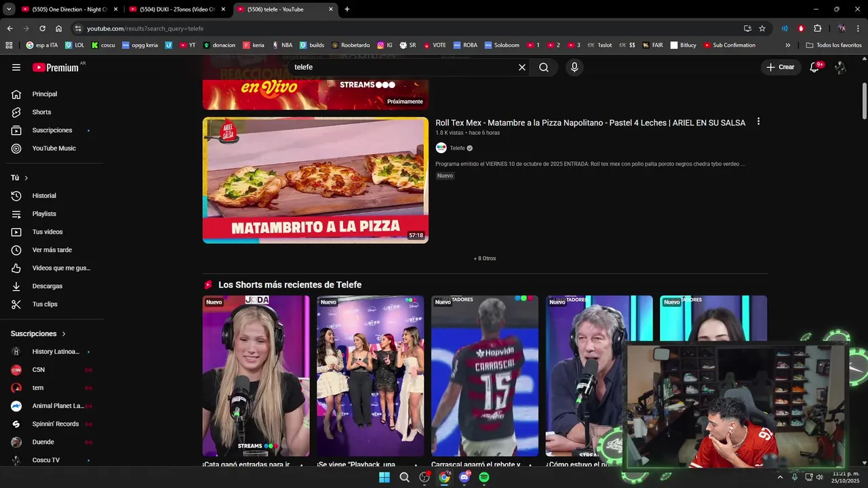Expand the Suscripciones heading chevron
This screenshot has height=488, width=868.
64,334
